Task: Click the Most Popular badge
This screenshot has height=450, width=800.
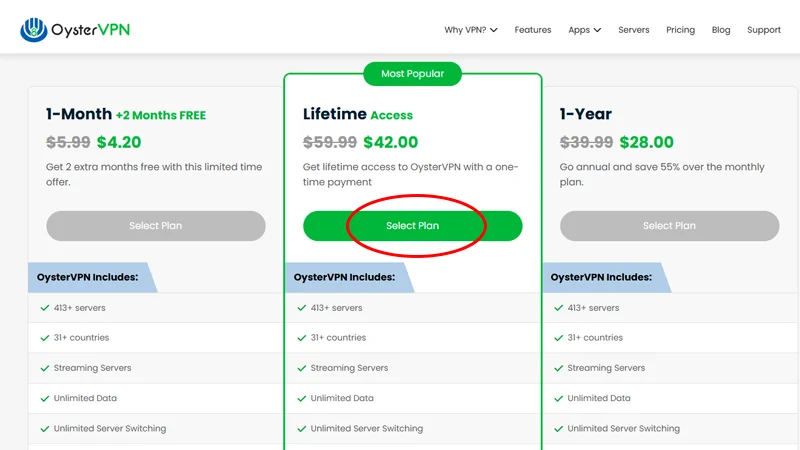Action: click(412, 73)
